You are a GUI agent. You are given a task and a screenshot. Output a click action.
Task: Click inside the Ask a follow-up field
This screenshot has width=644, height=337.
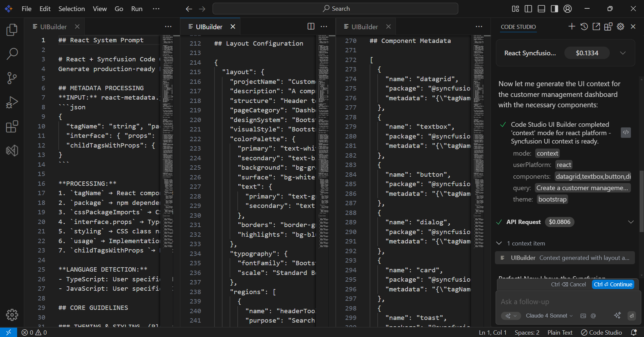point(537,301)
